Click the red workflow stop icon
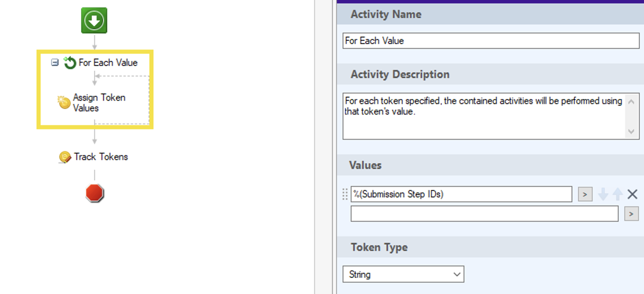644x294 pixels. click(95, 193)
